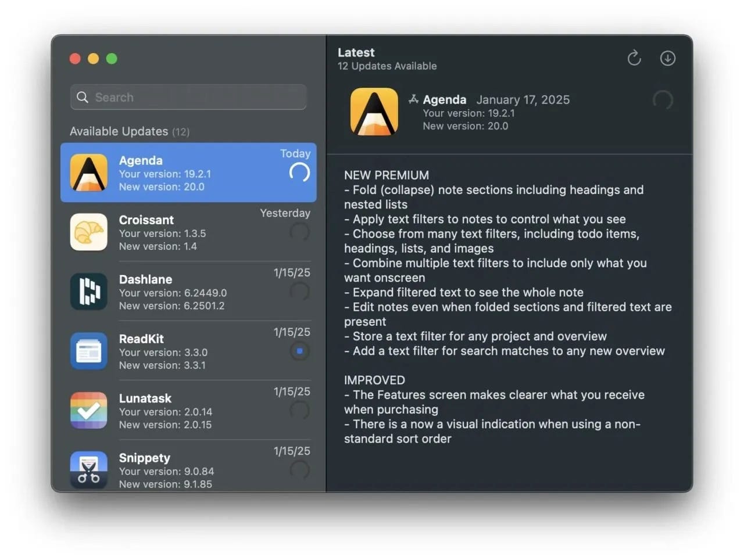Screen dimensions: 744x560
Task: Click the update progress spinner in Agenda row
Action: 299,173
